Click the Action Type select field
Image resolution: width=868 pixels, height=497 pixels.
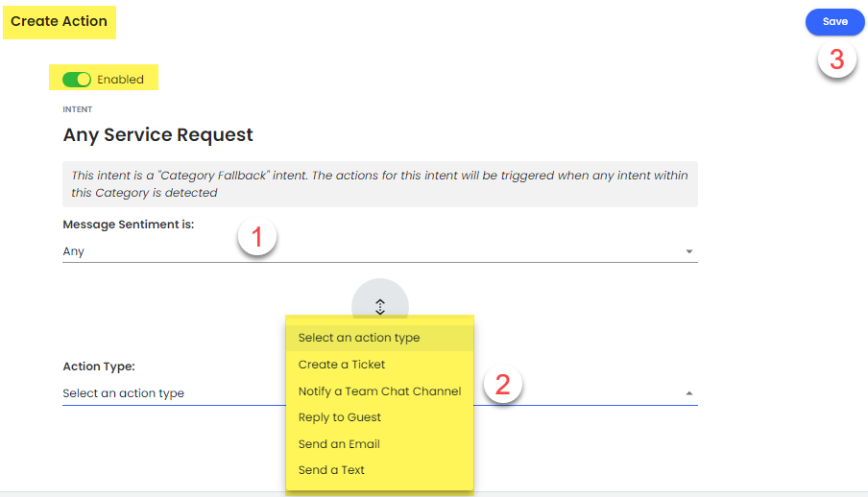173,393
